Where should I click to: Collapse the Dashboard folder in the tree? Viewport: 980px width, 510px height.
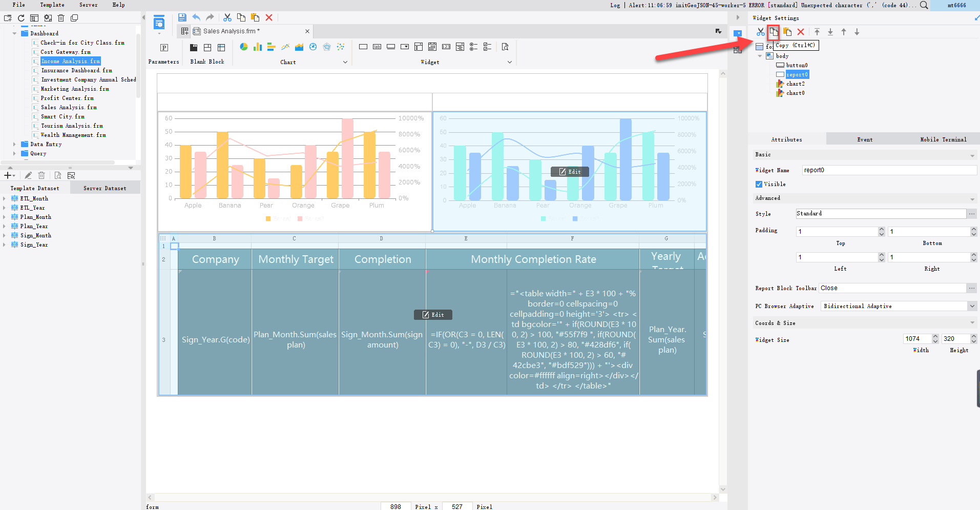pyautogui.click(x=14, y=33)
